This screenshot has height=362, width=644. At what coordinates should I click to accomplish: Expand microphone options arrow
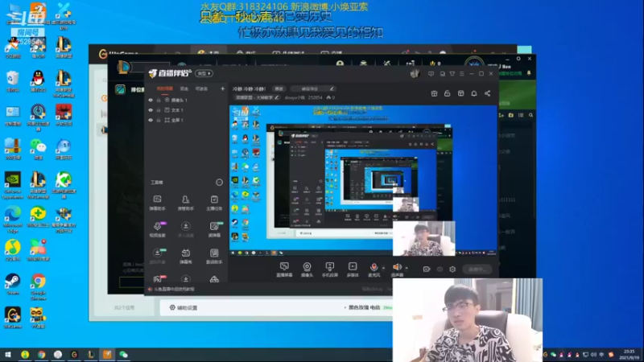pyautogui.click(x=384, y=268)
